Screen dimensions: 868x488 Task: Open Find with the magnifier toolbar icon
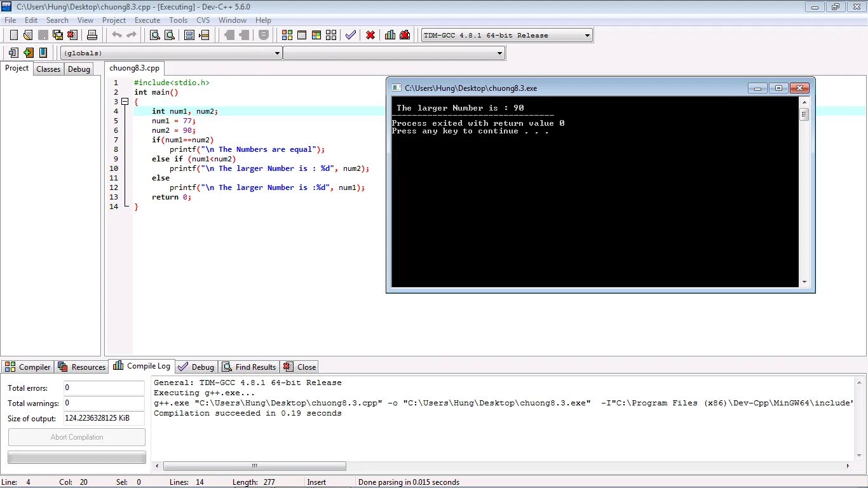pos(154,35)
